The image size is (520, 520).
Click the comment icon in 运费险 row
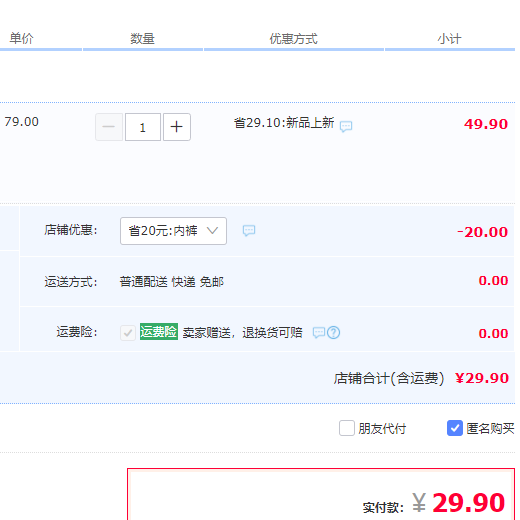point(319,332)
